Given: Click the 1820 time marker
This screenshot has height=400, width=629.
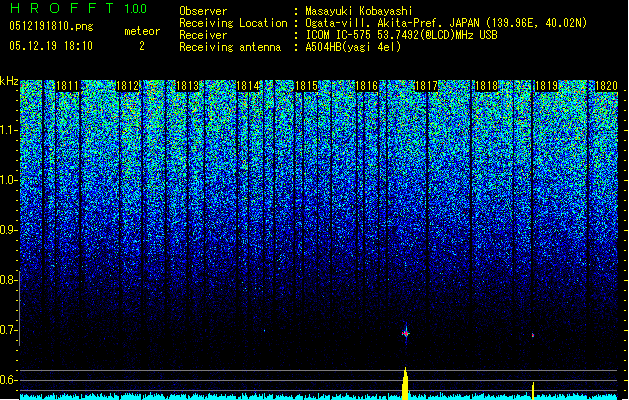Looking at the screenshot, I should click(606, 86).
